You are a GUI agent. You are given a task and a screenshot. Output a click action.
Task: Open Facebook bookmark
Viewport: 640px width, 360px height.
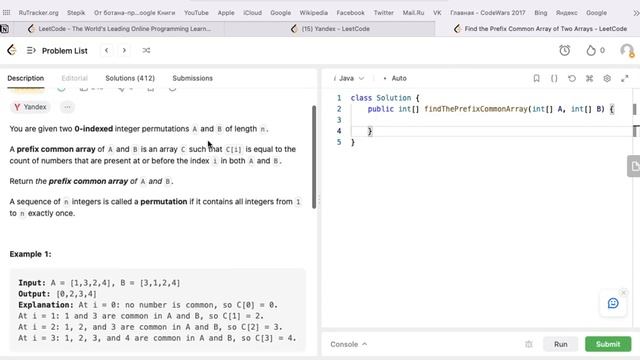coord(350,13)
